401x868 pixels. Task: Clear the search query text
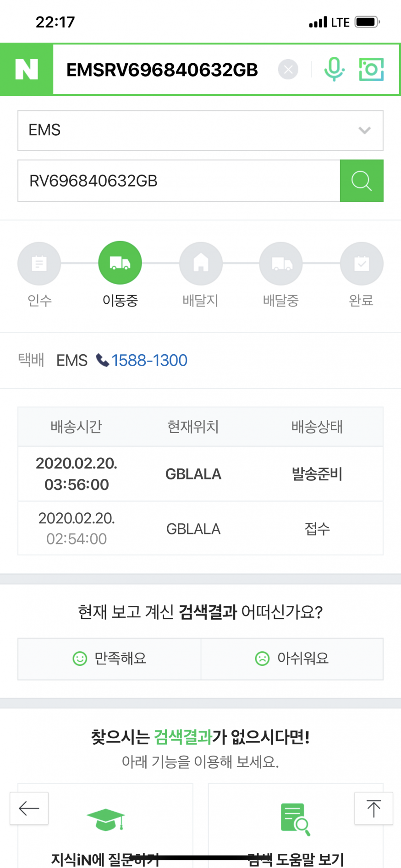[288, 70]
